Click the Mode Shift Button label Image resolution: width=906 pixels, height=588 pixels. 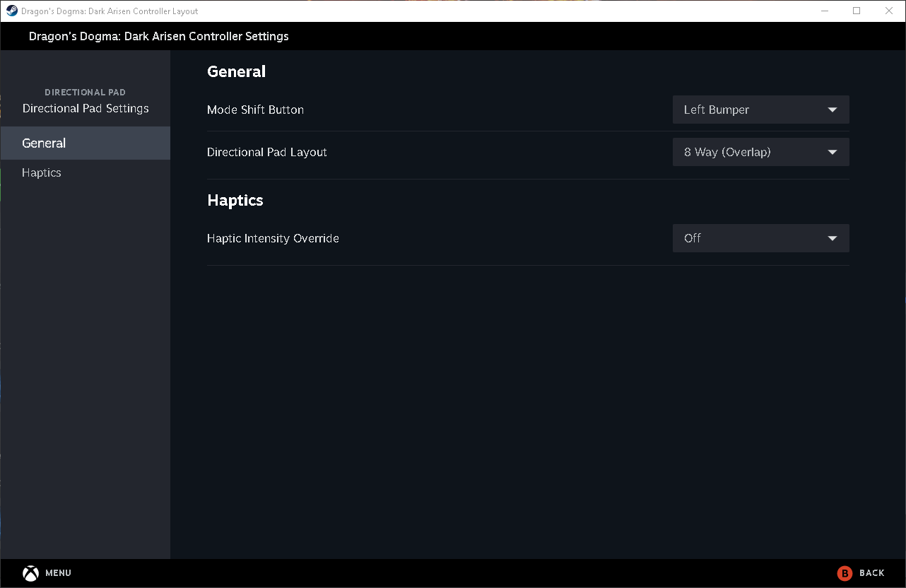(255, 110)
